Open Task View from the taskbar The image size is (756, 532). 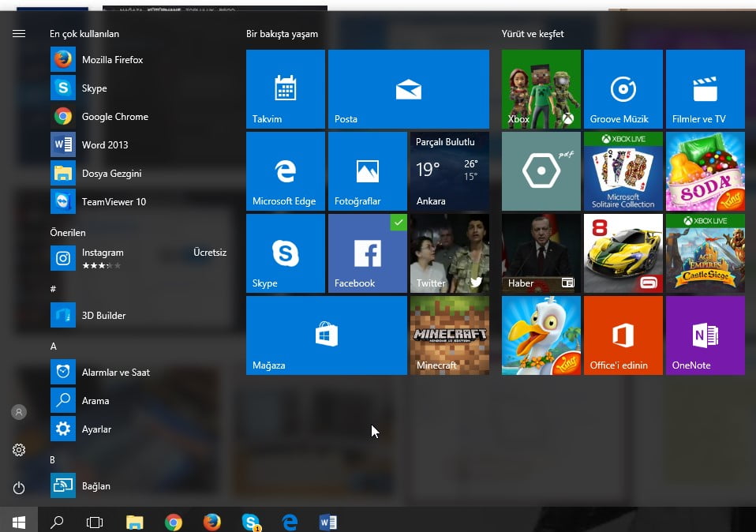(95, 522)
